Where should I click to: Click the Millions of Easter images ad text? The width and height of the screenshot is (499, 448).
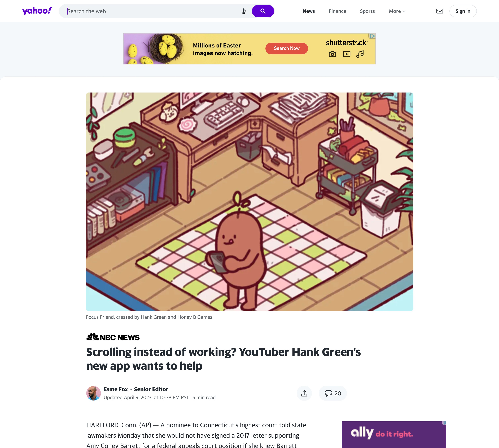pos(223,49)
